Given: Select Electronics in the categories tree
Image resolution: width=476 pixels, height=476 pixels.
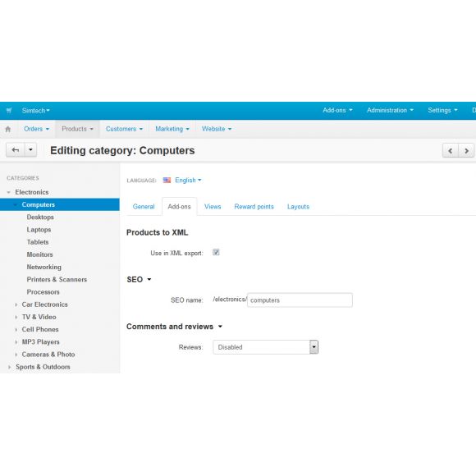Looking at the screenshot, I should (32, 193).
